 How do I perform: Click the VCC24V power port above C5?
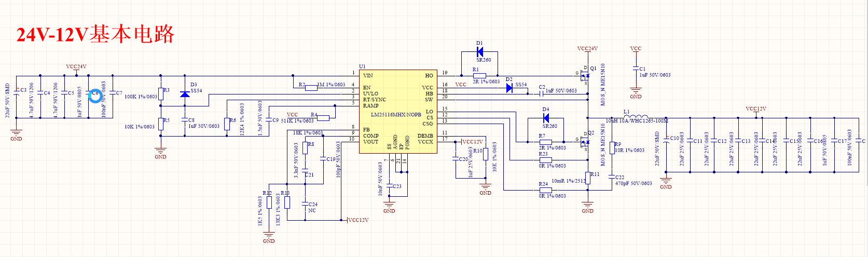(76, 69)
